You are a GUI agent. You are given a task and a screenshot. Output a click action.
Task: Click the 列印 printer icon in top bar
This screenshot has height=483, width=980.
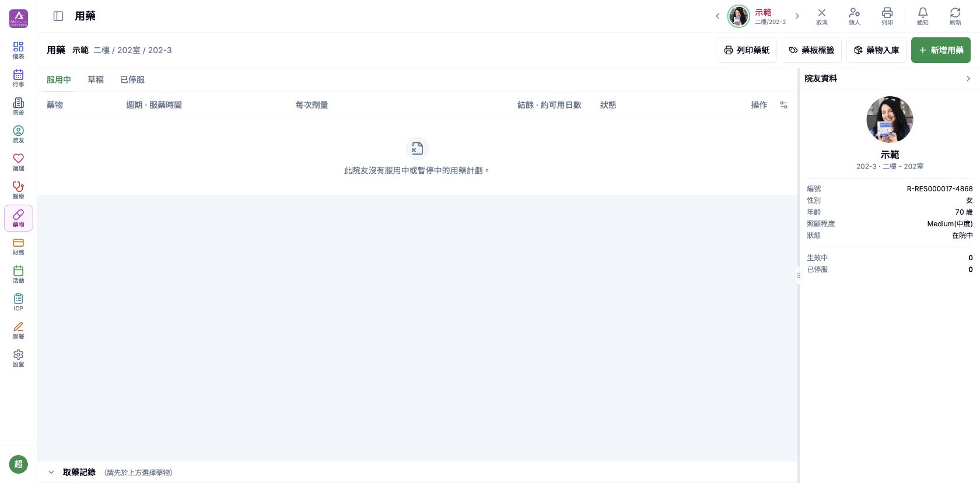click(887, 16)
